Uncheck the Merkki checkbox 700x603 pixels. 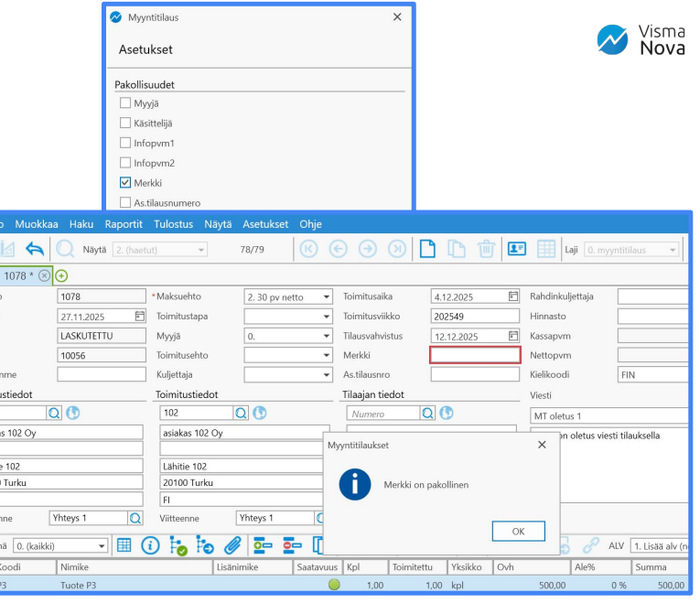tap(125, 183)
